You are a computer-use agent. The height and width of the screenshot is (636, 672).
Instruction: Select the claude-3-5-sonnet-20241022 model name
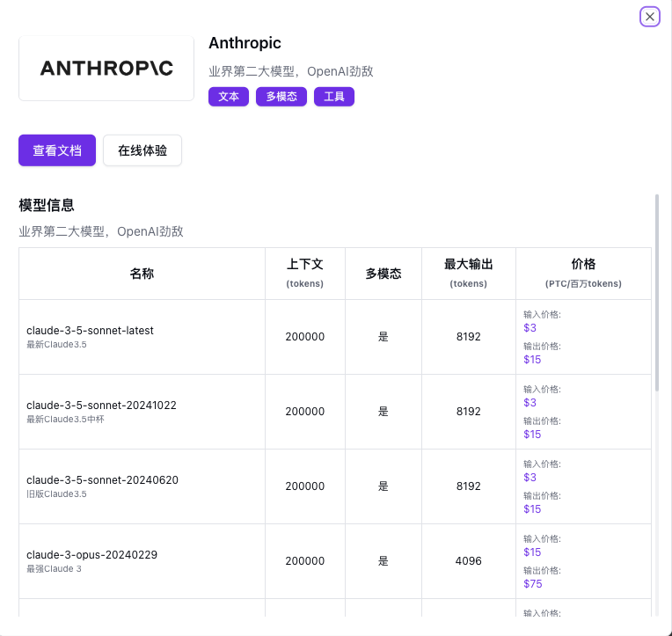101,405
